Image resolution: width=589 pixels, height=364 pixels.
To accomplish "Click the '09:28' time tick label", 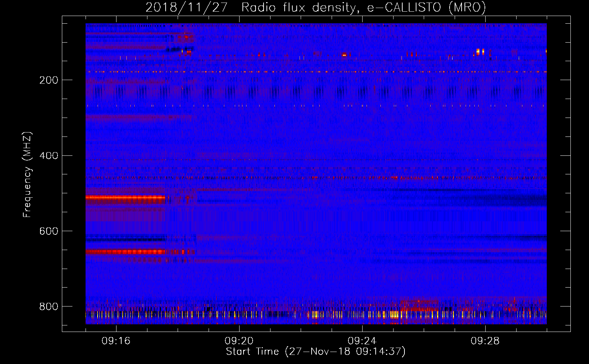I will click(485, 341).
